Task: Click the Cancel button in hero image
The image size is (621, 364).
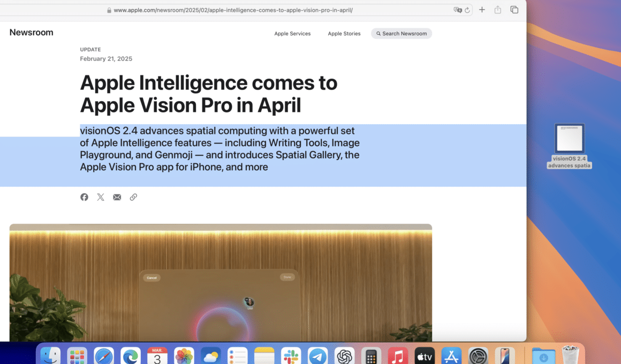Action: tap(152, 278)
